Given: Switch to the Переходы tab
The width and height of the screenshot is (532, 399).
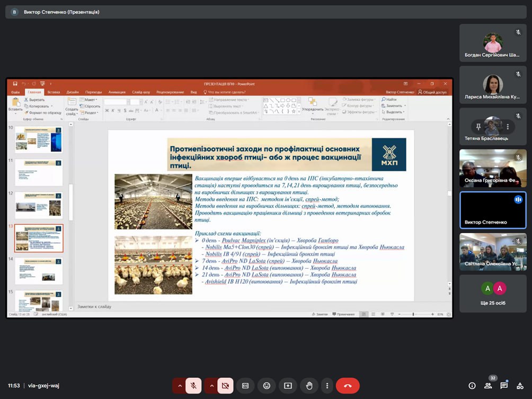Looking at the screenshot, I should coord(93,92).
